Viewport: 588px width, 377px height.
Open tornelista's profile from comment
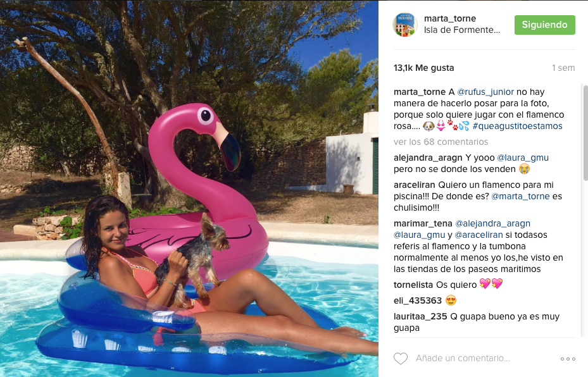click(x=413, y=285)
